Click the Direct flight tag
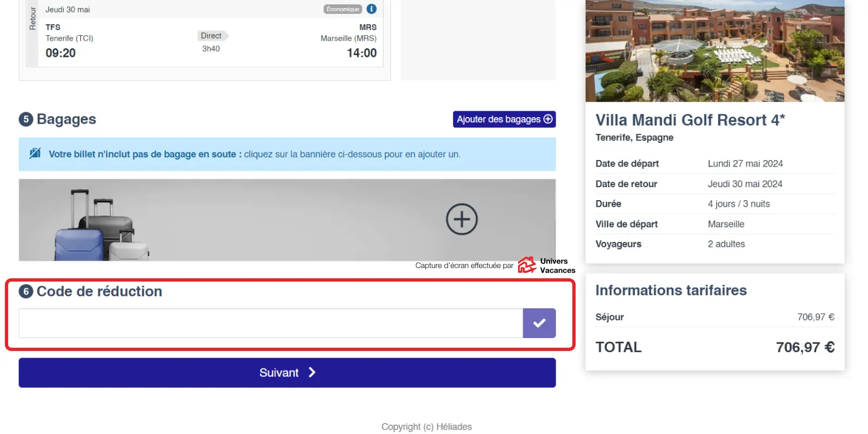 (212, 36)
